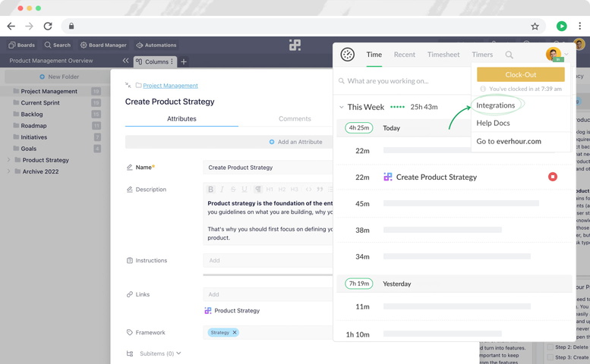Collapse the This Week section

pos(341,107)
